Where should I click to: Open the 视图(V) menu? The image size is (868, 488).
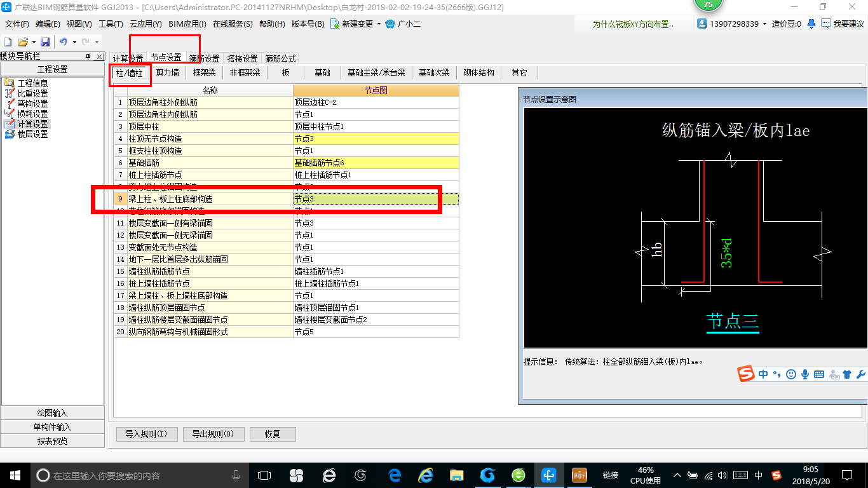[79, 24]
